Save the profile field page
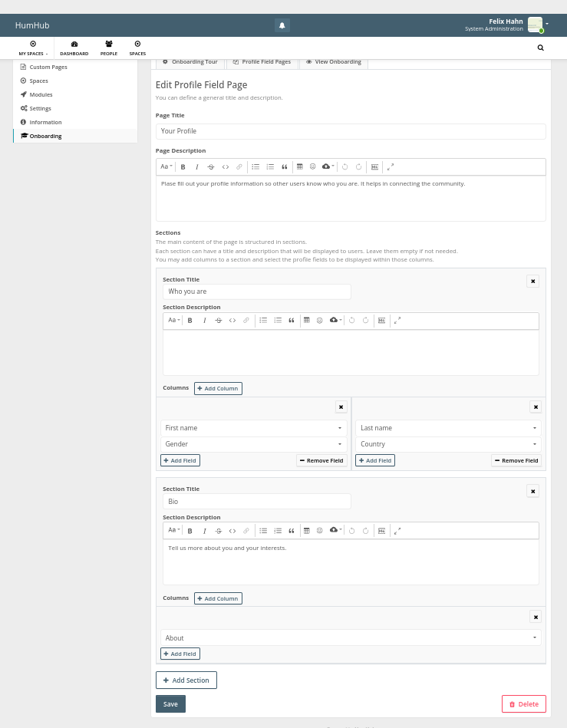This screenshot has width=567, height=728. [x=170, y=704]
